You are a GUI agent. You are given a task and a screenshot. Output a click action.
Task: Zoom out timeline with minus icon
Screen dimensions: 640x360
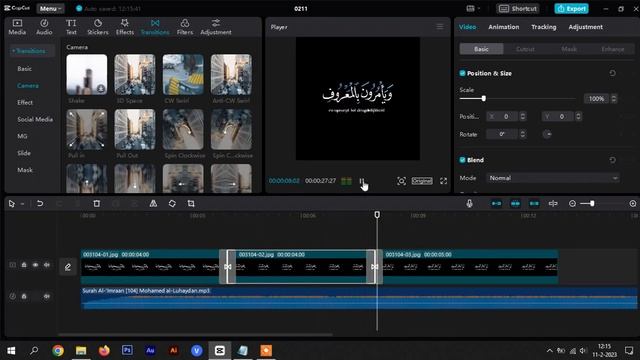coord(572,203)
